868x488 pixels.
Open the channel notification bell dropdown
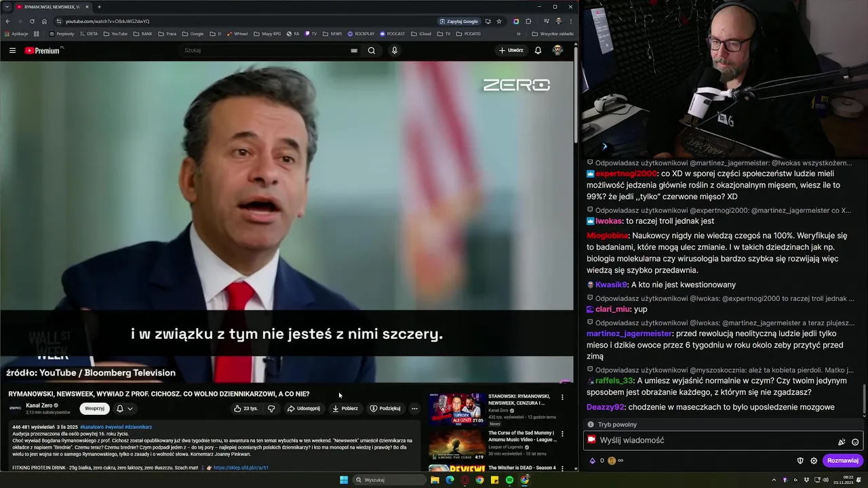124,409
